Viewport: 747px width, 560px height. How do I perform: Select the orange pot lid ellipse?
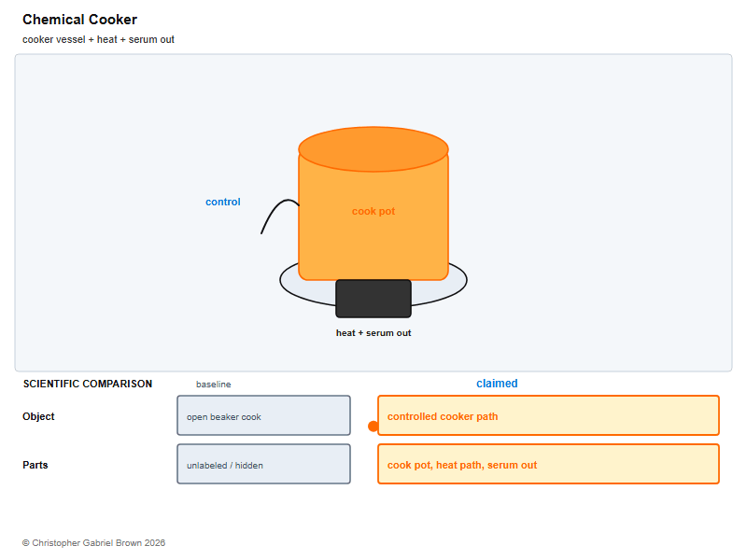pos(373,149)
